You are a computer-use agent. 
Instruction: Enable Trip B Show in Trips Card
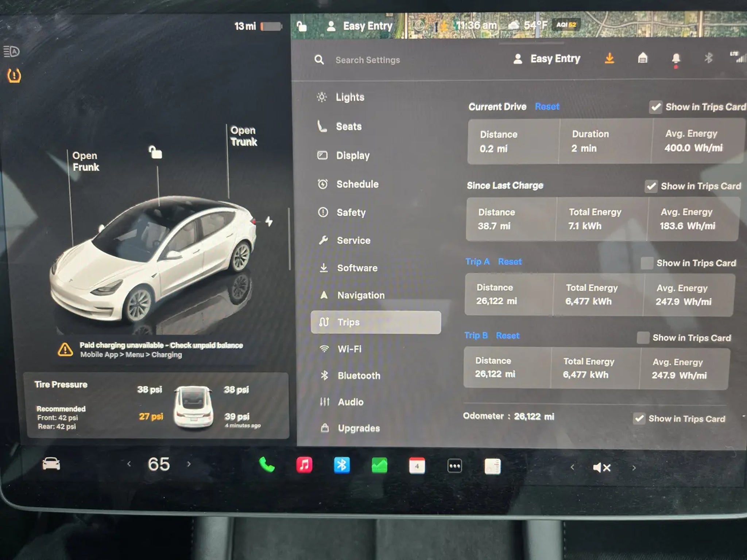tap(643, 338)
